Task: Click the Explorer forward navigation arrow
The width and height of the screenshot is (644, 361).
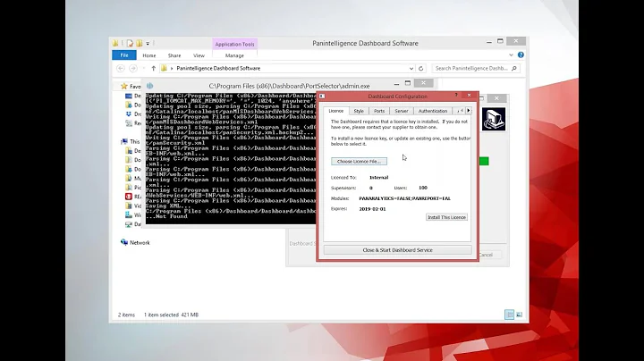Action: pyautogui.click(x=133, y=69)
